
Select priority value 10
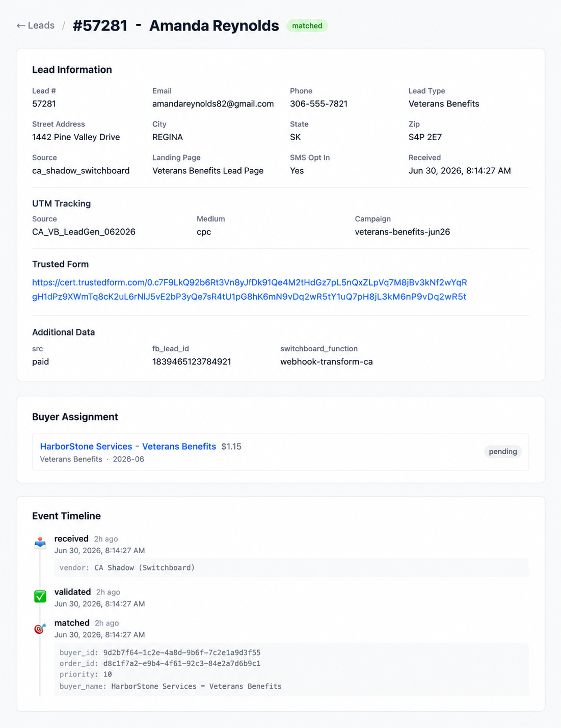pyautogui.click(x=108, y=674)
